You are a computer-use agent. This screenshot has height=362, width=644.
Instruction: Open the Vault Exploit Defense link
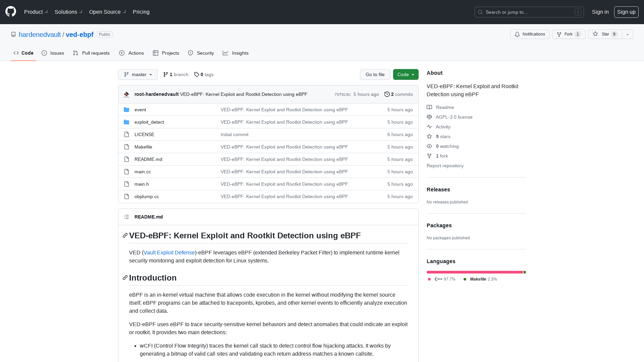(x=169, y=252)
